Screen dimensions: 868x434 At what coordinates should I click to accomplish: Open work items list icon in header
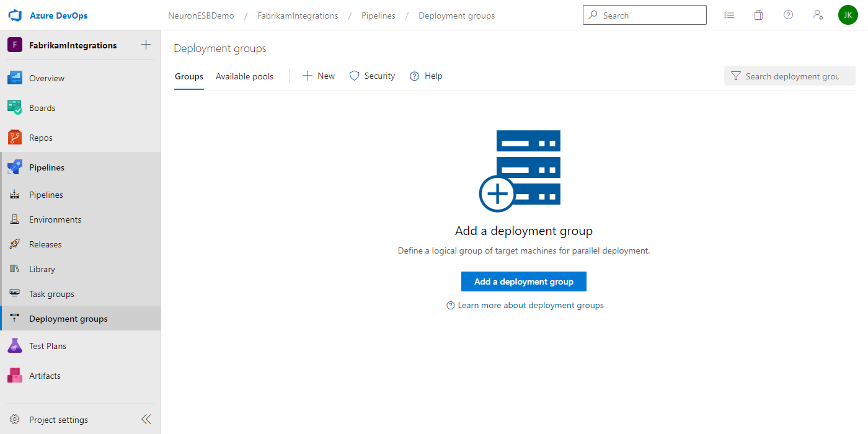point(729,15)
